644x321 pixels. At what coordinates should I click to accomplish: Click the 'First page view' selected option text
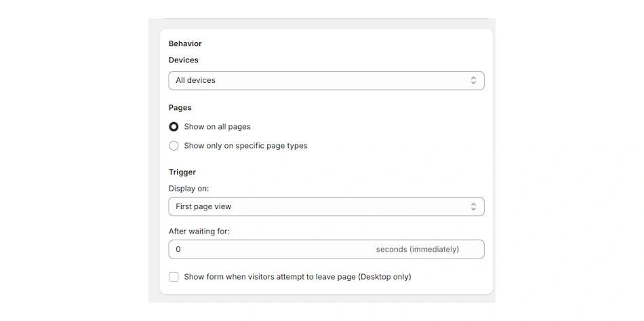coord(203,206)
